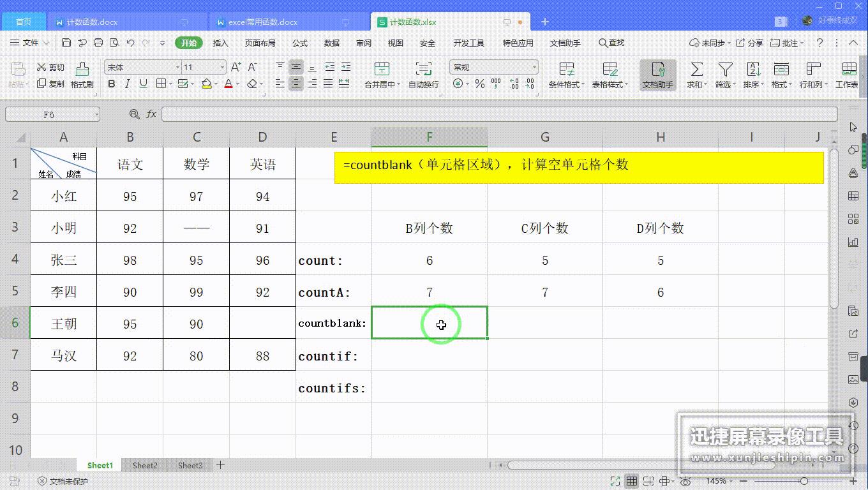Open the borders dropdown arrow
Viewport: 868px width, 490px height.
coord(170,84)
